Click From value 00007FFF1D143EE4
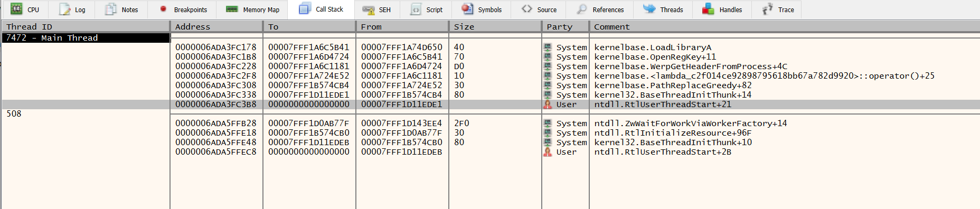Viewport: 980px width, 209px height. pyautogui.click(x=402, y=123)
